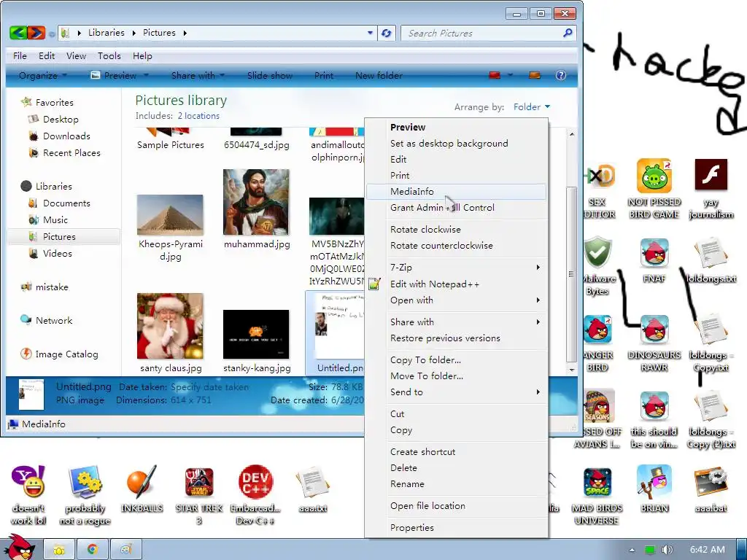Select the STAR TREK 3 desktop icon
The width and height of the screenshot is (747, 560).
click(199, 495)
